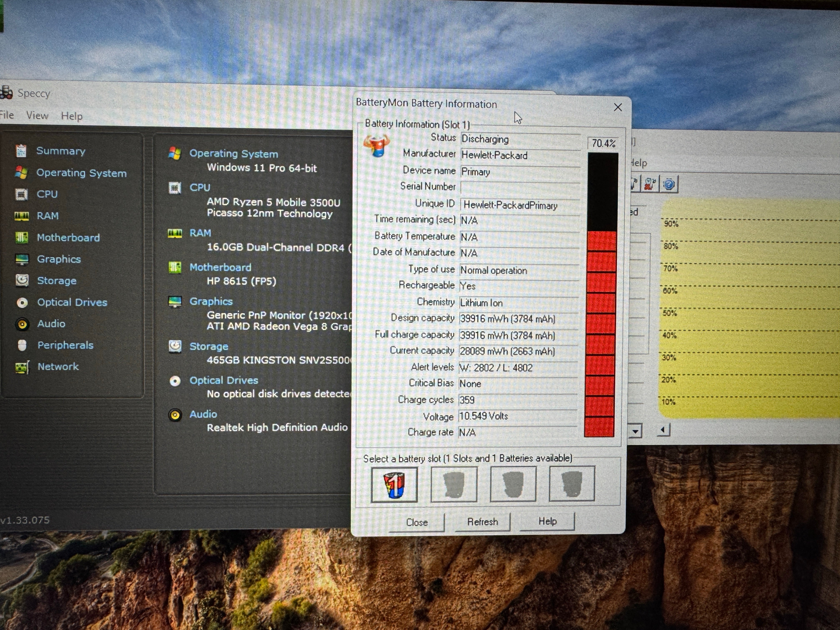Open Help in Battery Information dialog
Screen dimensions: 840x630
(547, 521)
